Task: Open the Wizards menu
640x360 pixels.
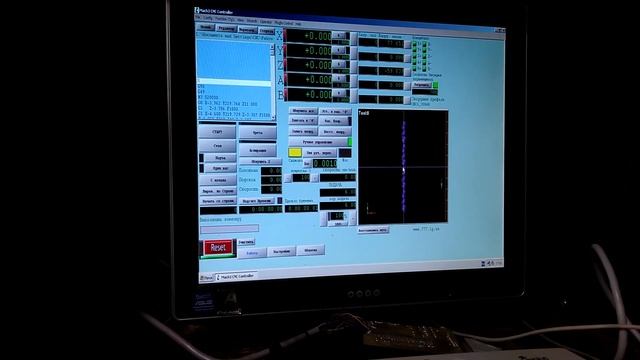Action: coord(252,20)
